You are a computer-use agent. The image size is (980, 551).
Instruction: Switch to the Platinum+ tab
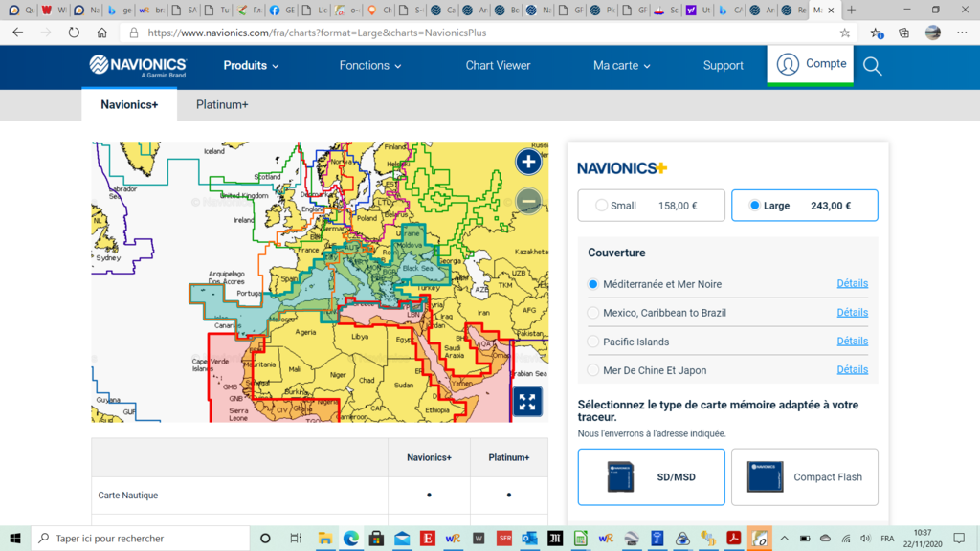pos(222,105)
